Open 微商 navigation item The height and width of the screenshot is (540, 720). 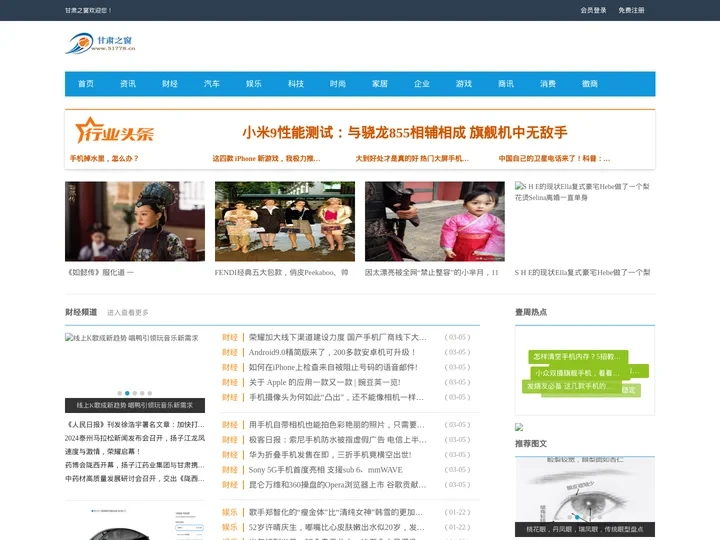pyautogui.click(x=590, y=84)
